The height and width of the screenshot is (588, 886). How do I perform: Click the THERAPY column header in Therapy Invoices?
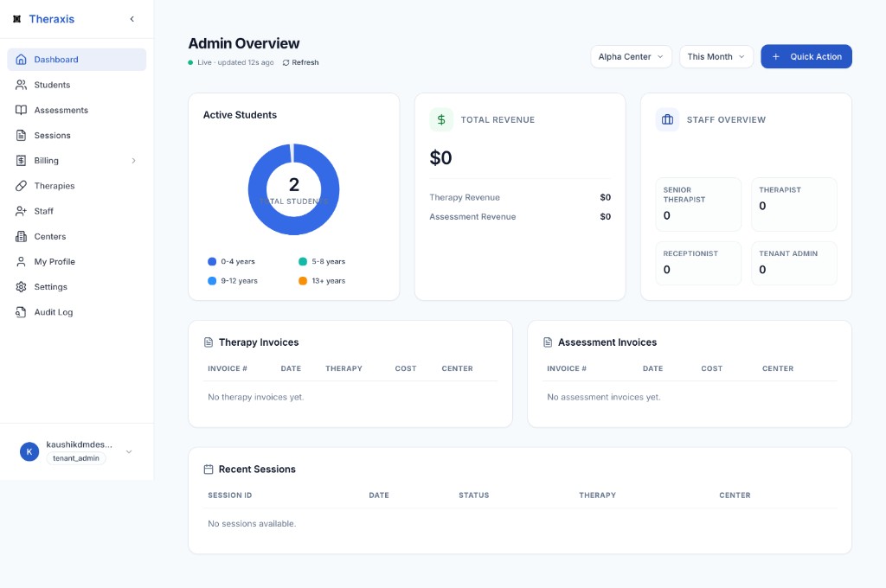[343, 368]
